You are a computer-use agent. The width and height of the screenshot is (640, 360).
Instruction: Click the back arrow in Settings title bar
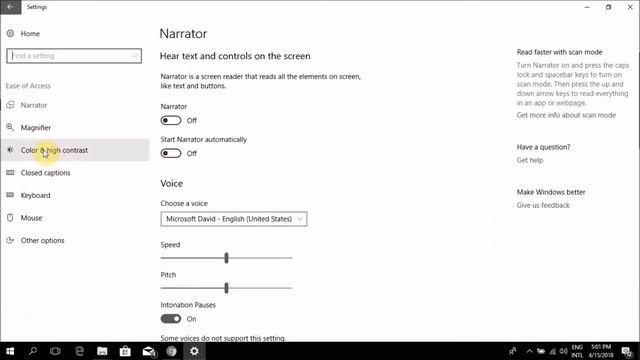10,7
